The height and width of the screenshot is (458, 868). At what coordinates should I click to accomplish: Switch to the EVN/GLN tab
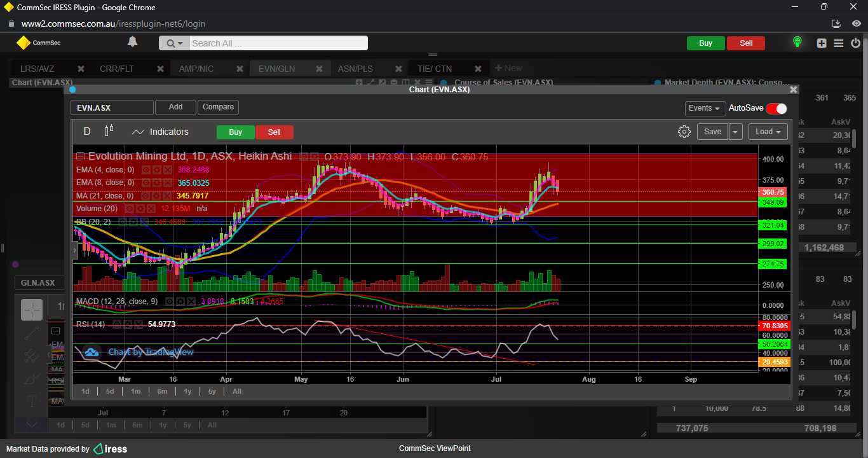(276, 69)
